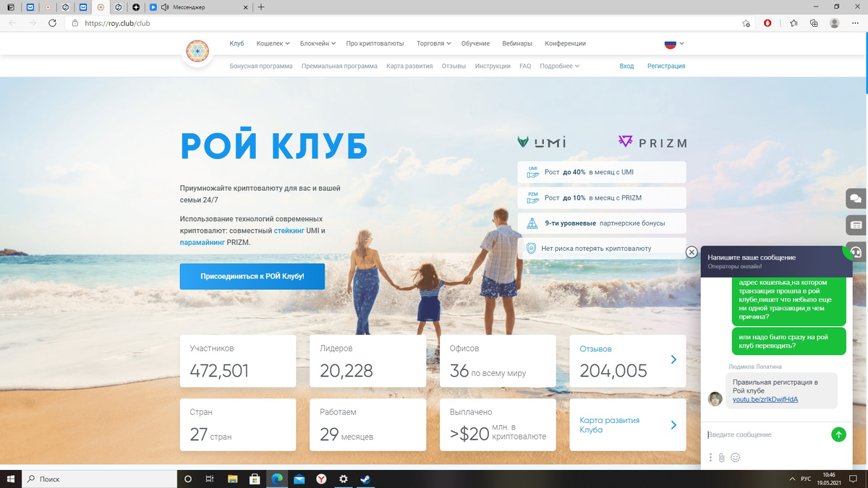Click the Регистрация link

pyautogui.click(x=666, y=66)
